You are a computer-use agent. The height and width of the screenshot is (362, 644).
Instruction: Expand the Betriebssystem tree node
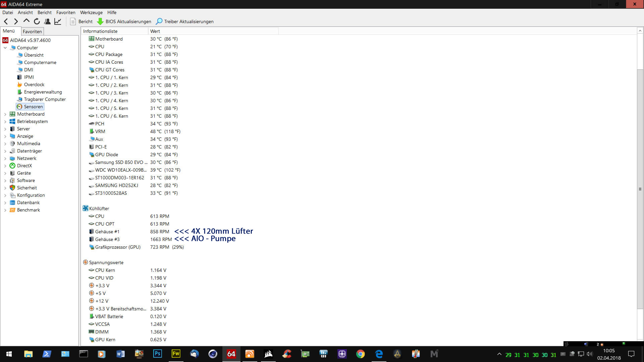[5, 122]
